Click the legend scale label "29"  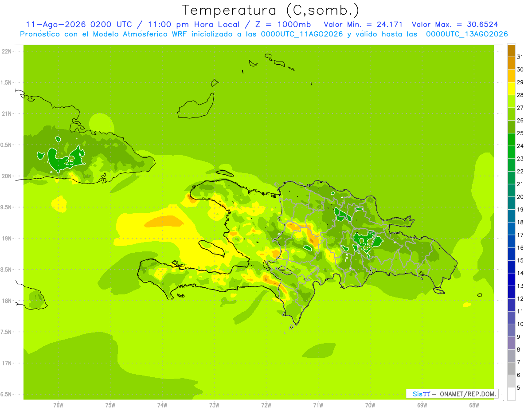[x=520, y=82]
